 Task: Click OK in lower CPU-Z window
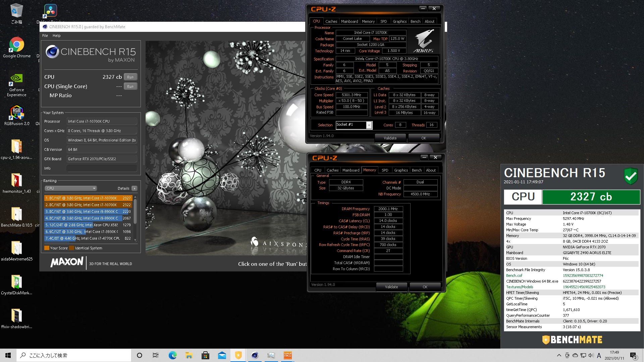[425, 287]
